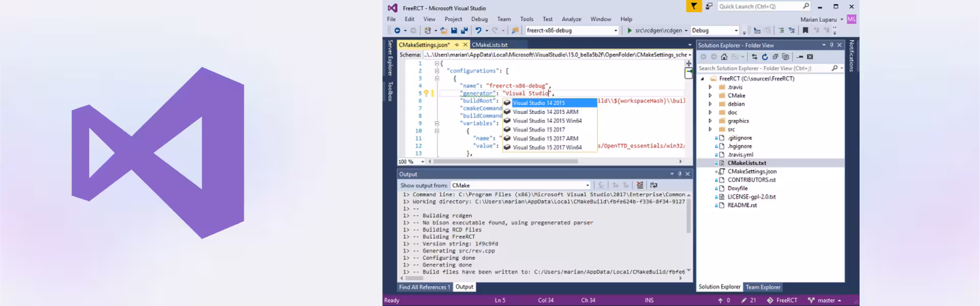Image resolution: width=980 pixels, height=306 pixels.
Task: Open the send feedback icon beside Quick Launch
Action: 709,6
